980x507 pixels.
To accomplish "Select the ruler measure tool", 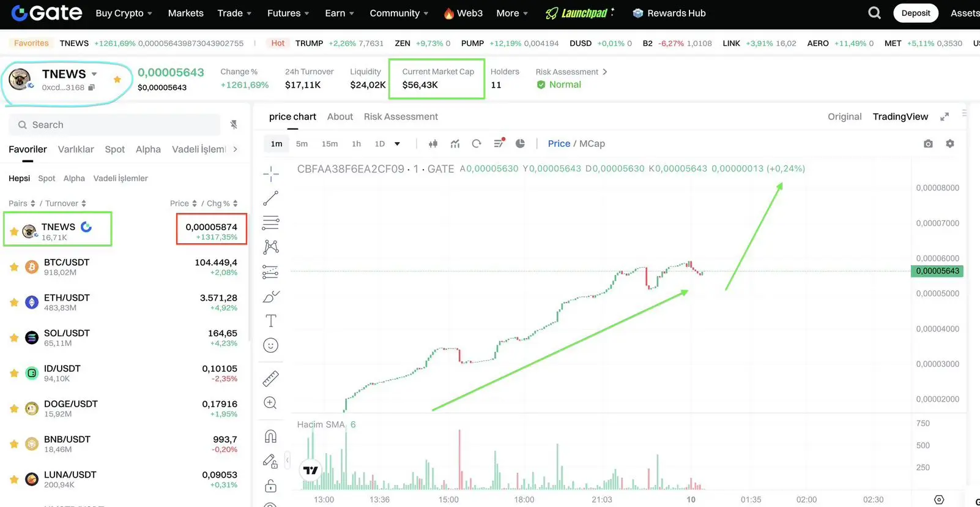I will click(x=270, y=378).
